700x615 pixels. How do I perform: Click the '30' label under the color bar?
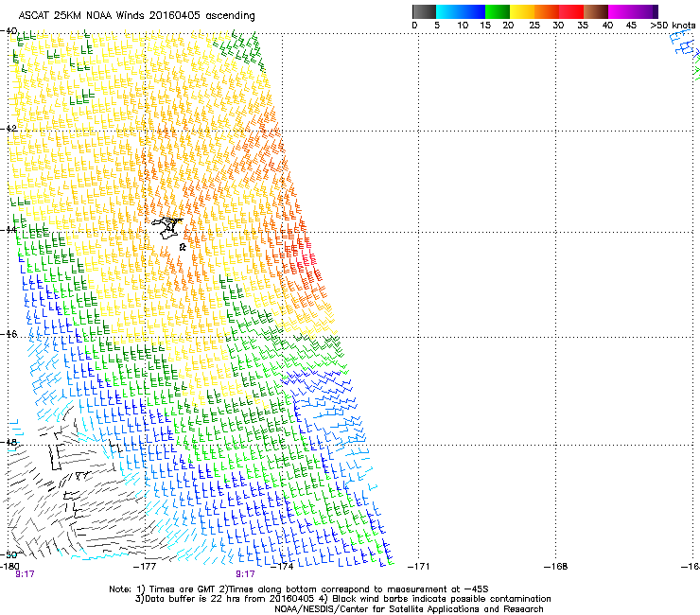pyautogui.click(x=558, y=25)
